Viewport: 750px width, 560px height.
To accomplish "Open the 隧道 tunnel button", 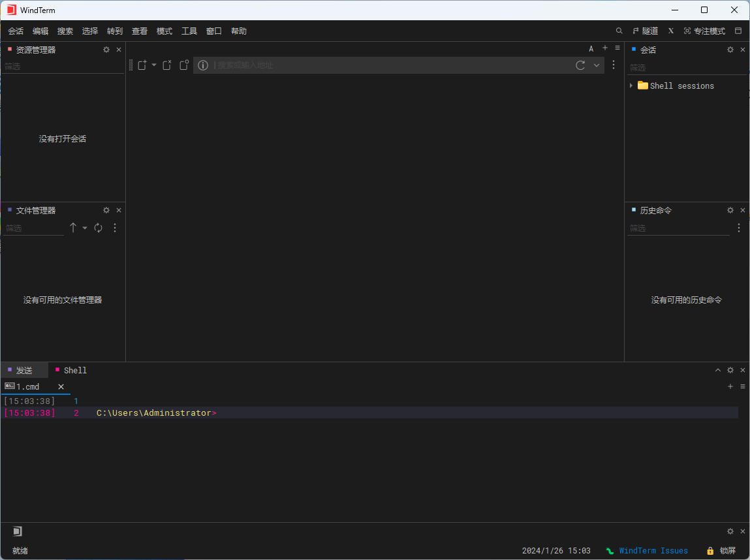I will [x=646, y=31].
